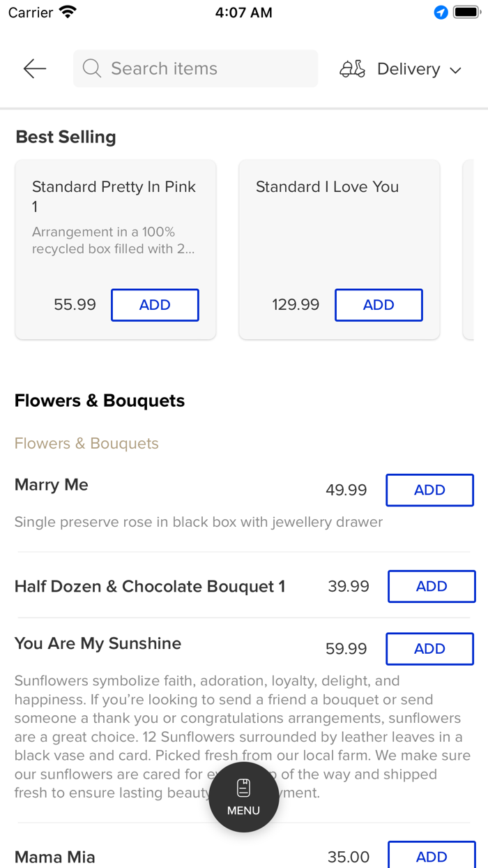This screenshot has height=868, width=488.
Task: Add Half Dozen & Chocolate Bouquet 1
Action: click(432, 586)
